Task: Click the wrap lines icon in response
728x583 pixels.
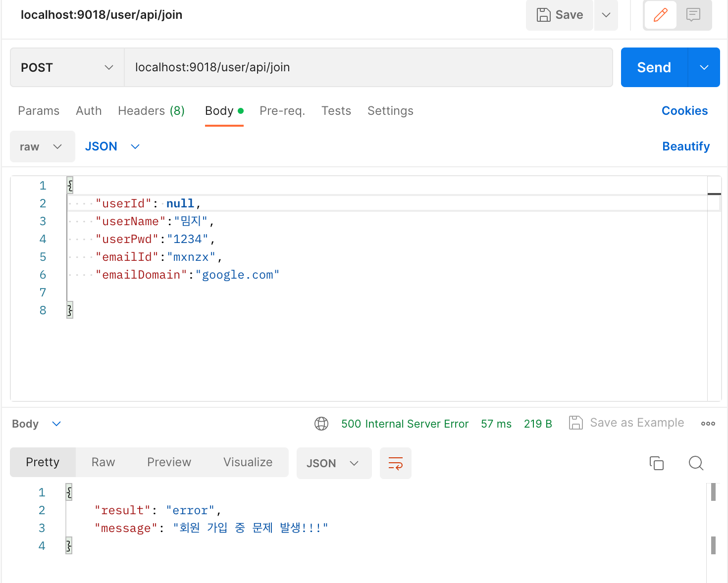Action: click(396, 463)
